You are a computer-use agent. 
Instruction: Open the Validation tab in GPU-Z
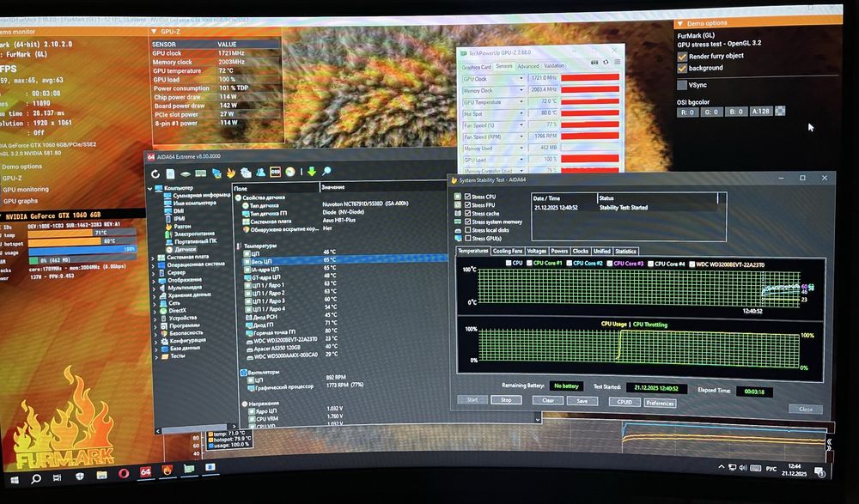tap(554, 66)
